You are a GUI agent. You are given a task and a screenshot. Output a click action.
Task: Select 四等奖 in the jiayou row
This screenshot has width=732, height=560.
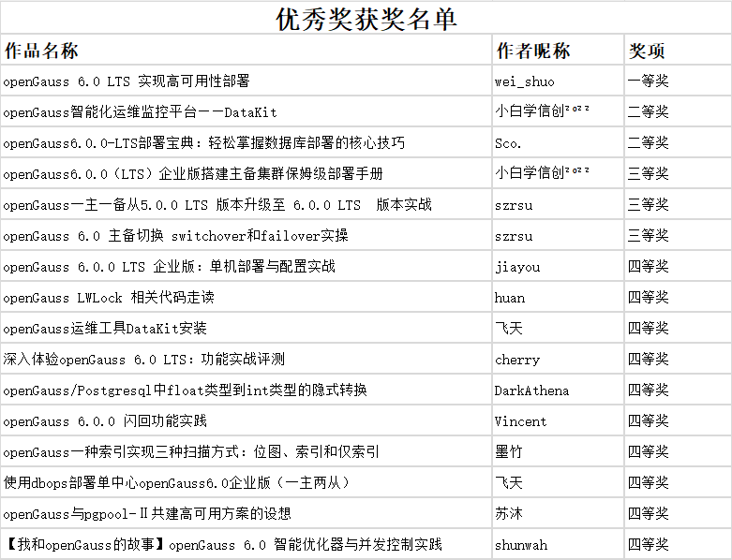648,267
